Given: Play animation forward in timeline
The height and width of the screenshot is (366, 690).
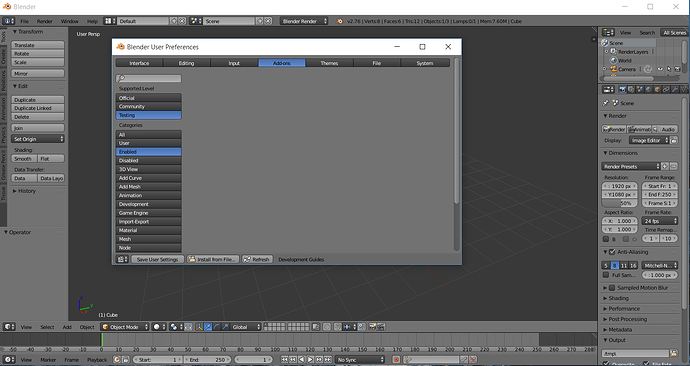Looking at the screenshot, I should 310,359.
